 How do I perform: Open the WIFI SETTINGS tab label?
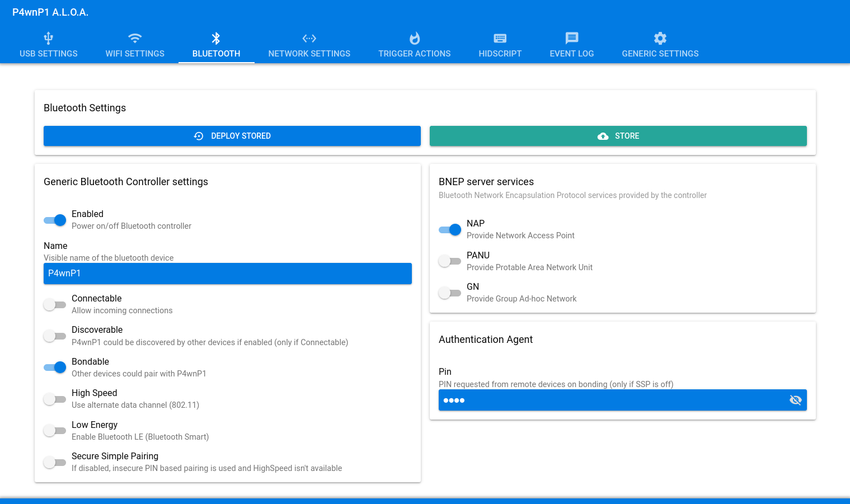[x=135, y=54]
